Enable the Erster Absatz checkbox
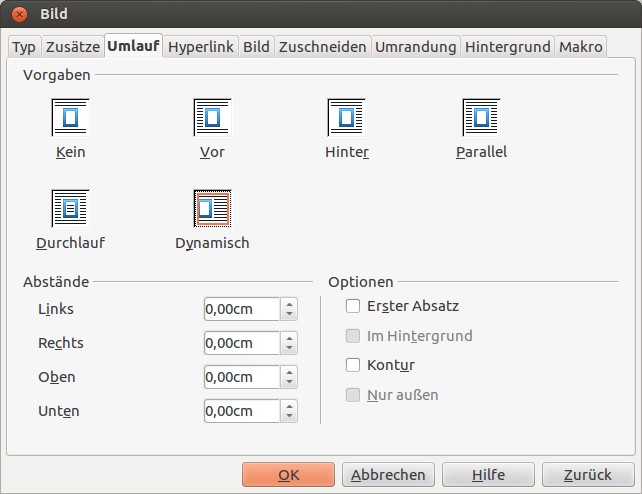Image resolution: width=642 pixels, height=494 pixels. pos(352,306)
